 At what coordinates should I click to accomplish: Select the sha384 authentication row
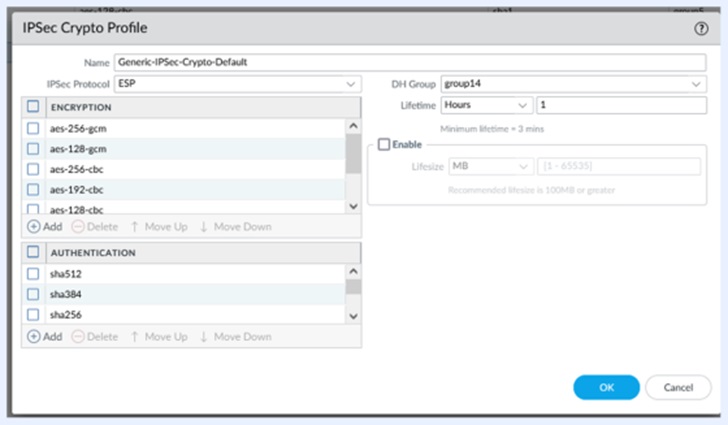tap(190, 294)
